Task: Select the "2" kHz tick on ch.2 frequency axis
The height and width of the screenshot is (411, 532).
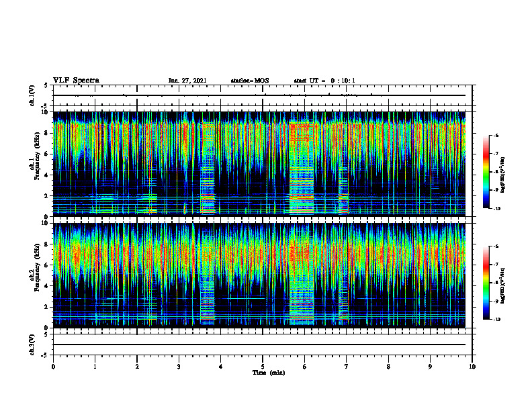Action: pos(47,307)
